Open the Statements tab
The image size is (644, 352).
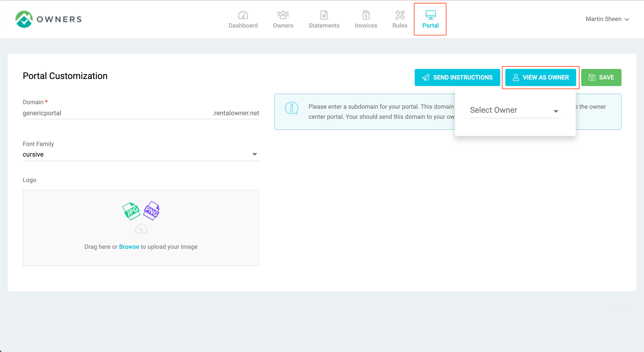(324, 20)
